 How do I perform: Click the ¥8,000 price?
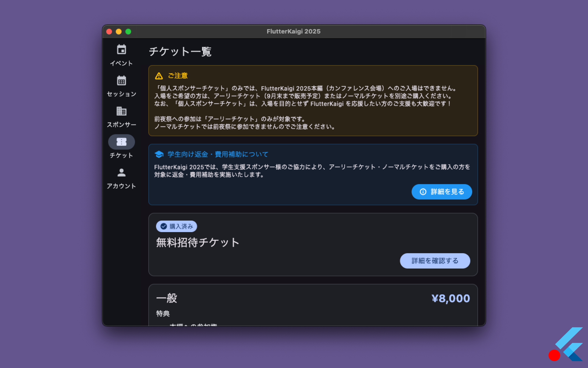451,298
